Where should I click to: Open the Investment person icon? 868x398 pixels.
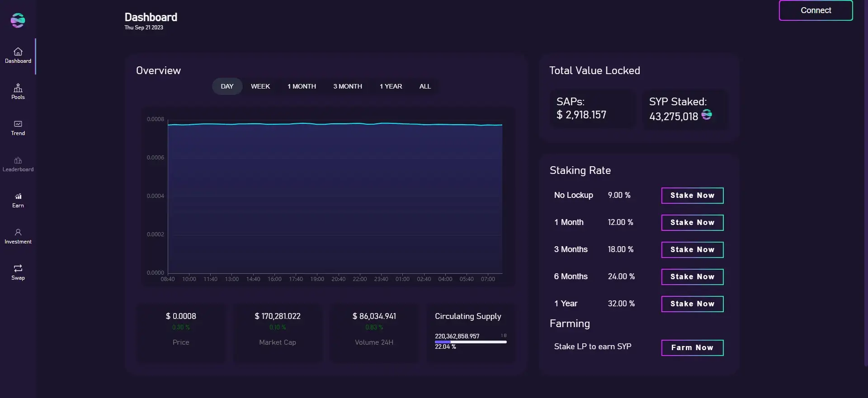click(x=18, y=232)
